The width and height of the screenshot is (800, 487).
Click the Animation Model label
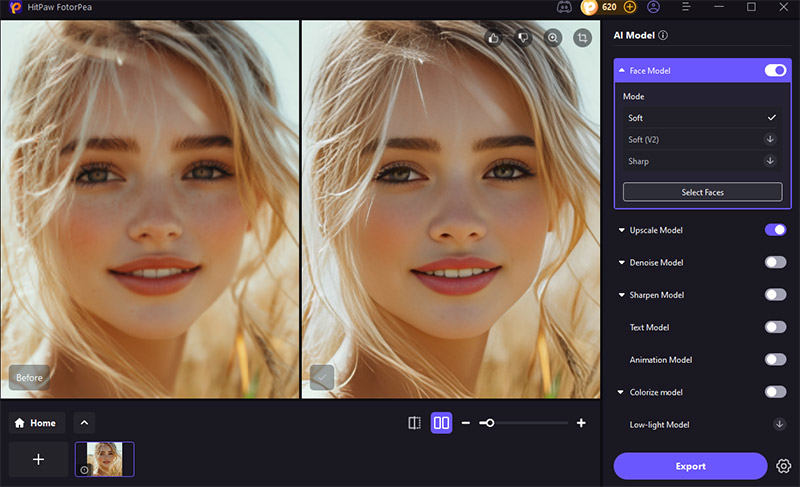click(x=661, y=360)
